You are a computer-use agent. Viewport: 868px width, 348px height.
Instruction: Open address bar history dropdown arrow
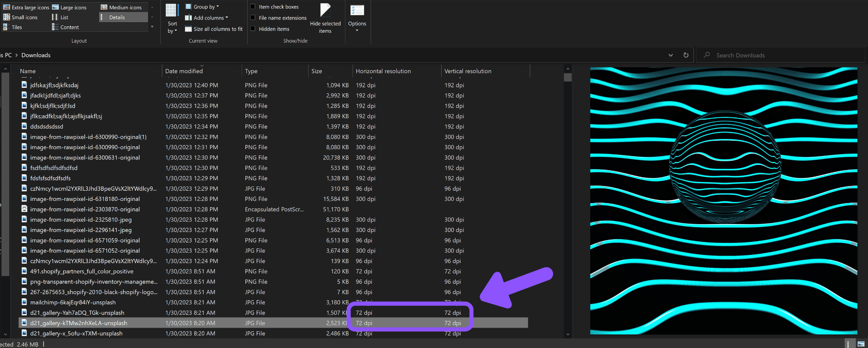pyautogui.click(x=670, y=55)
